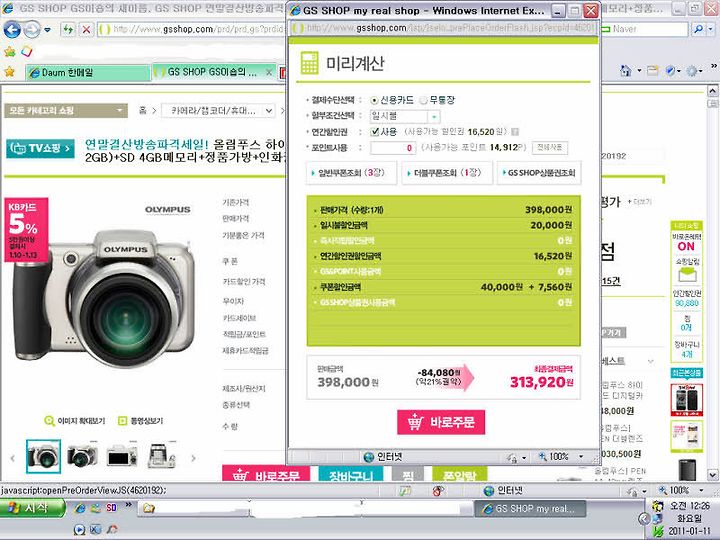
Task: Click the Naver search box
Action: (x=643, y=29)
